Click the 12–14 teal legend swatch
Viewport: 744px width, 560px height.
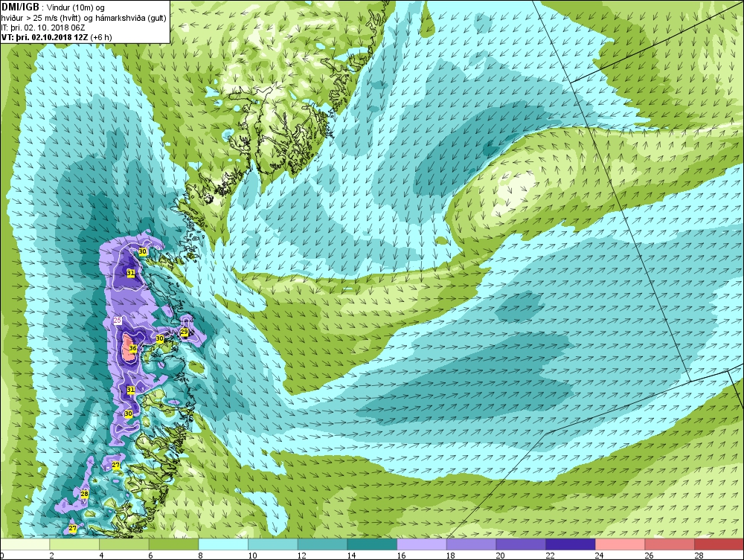coord(322,544)
